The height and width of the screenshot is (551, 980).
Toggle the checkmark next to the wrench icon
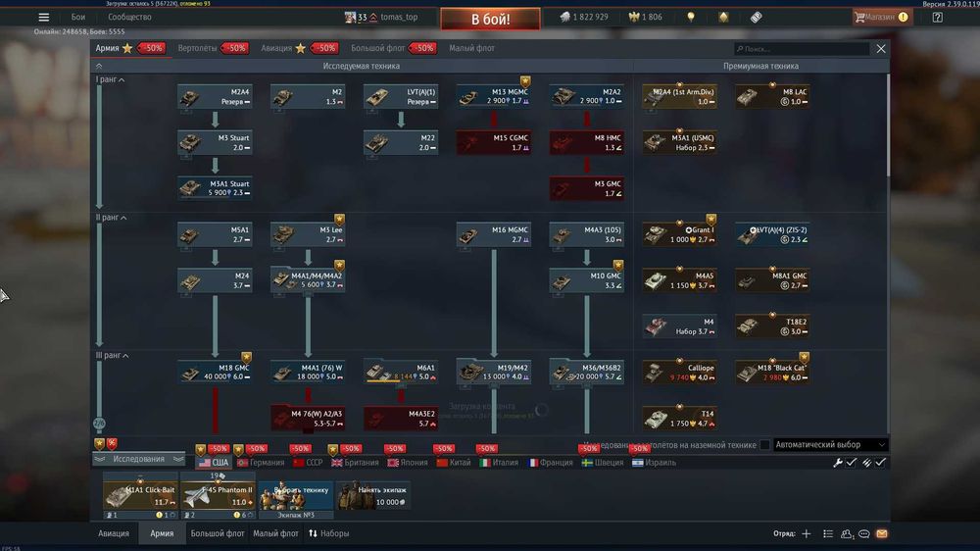(852, 462)
